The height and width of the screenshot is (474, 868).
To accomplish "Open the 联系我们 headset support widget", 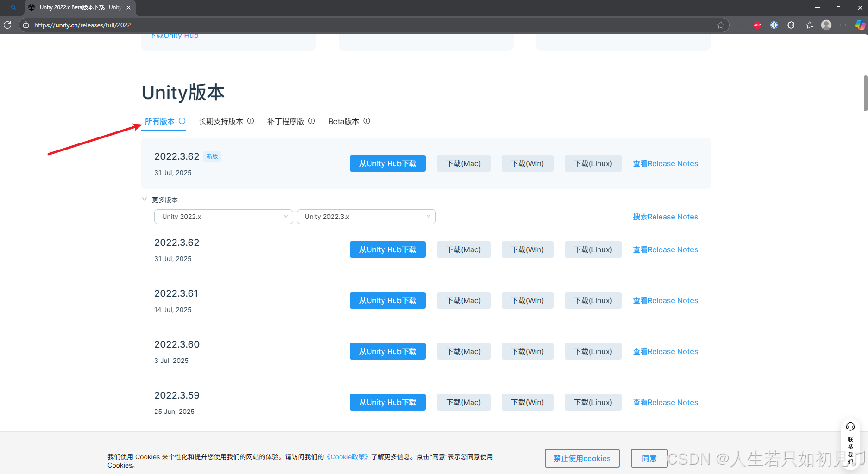I will tap(850, 444).
